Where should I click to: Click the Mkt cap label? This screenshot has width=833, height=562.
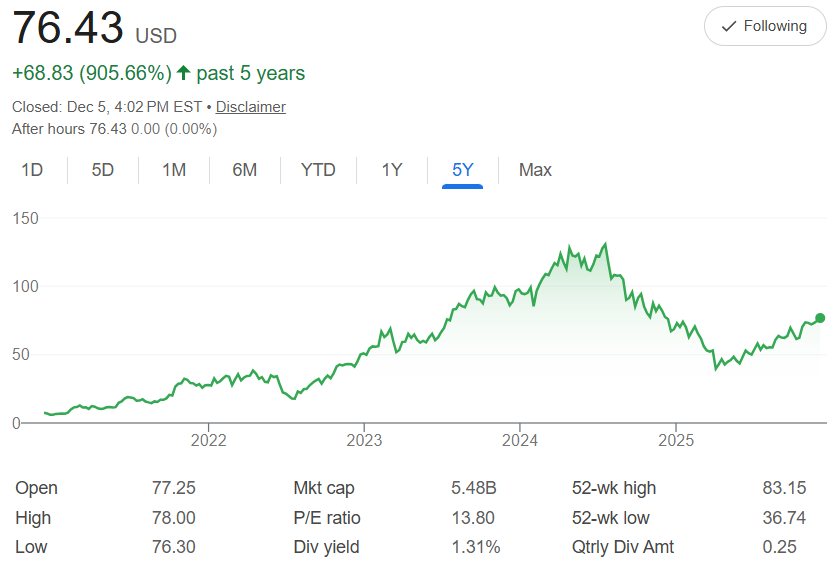(x=324, y=488)
